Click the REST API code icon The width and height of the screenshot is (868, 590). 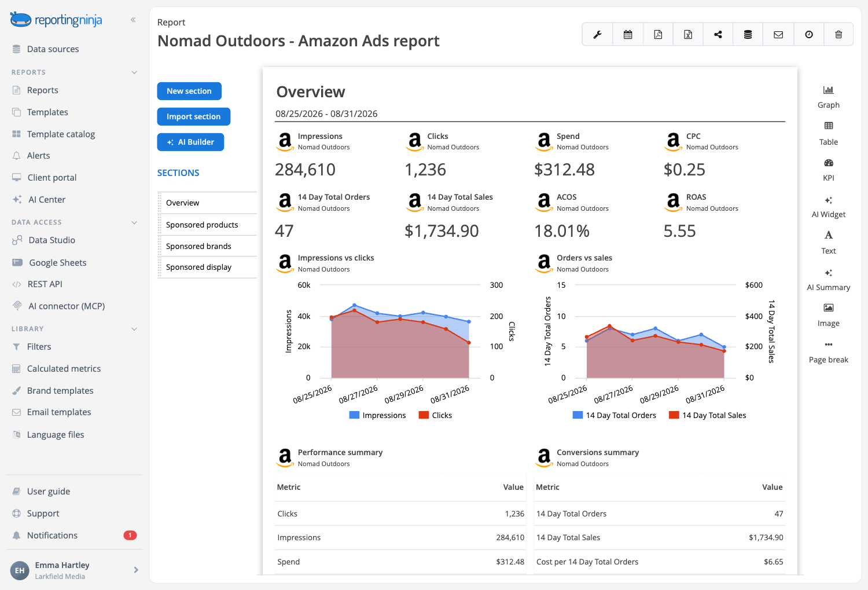click(x=17, y=284)
